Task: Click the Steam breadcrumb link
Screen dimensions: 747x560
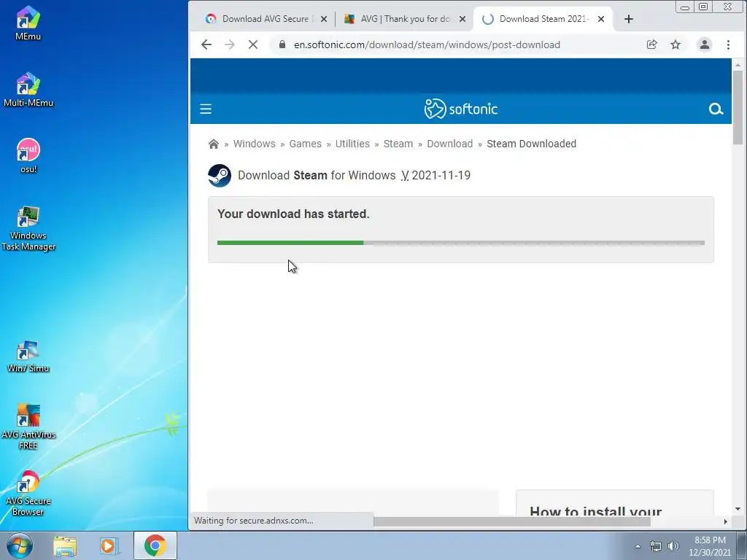Action: [398, 144]
